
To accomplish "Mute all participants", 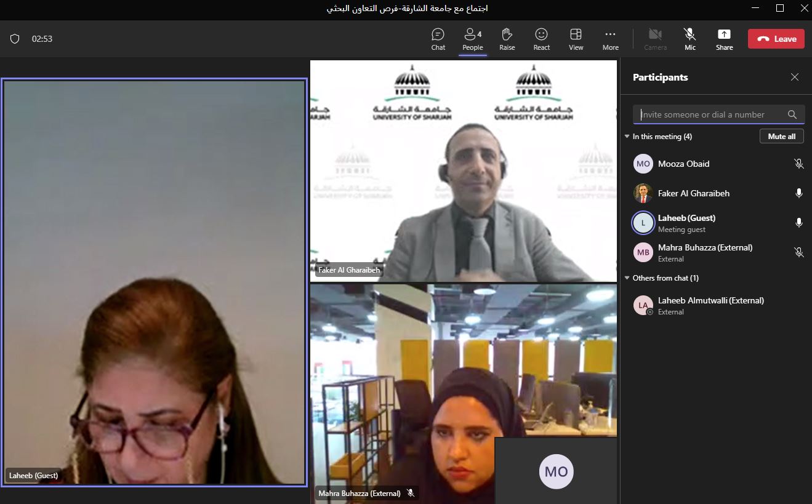I will point(781,137).
